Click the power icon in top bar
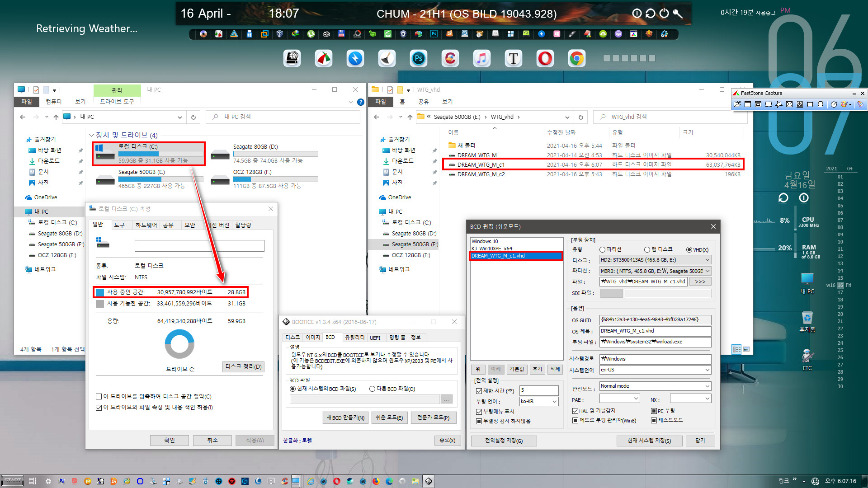The image size is (868, 488). tap(664, 14)
